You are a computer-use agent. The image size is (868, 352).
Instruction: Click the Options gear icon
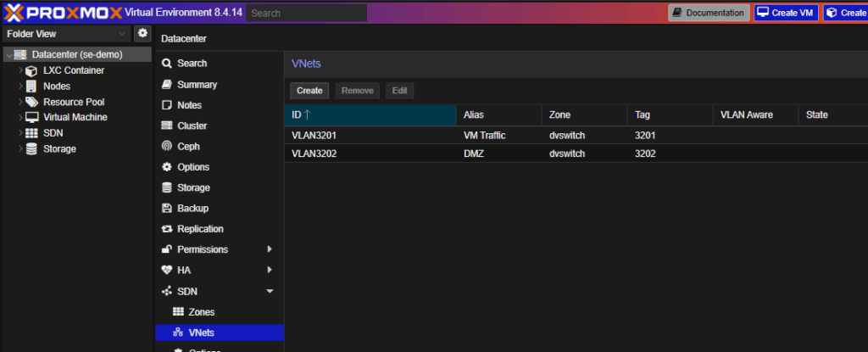[167, 167]
